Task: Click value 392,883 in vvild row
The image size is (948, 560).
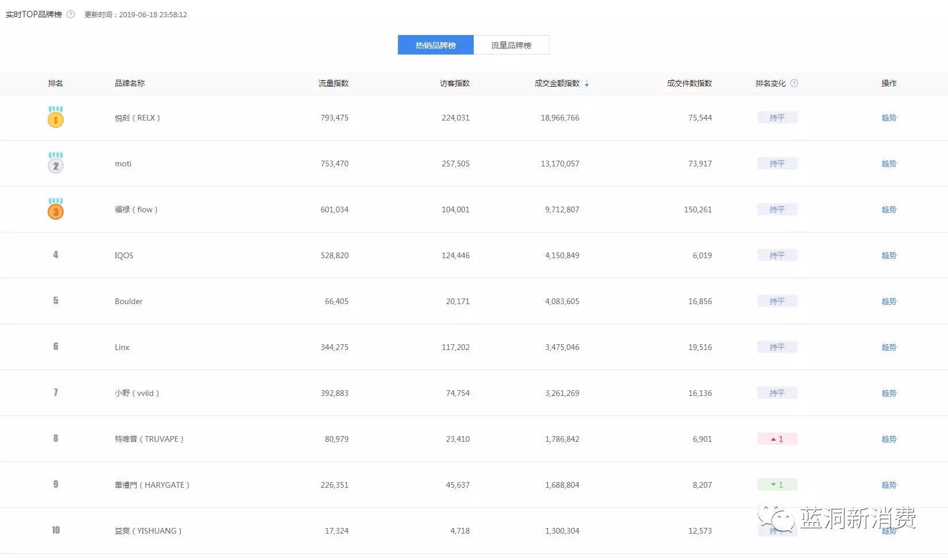Action: 335,393
